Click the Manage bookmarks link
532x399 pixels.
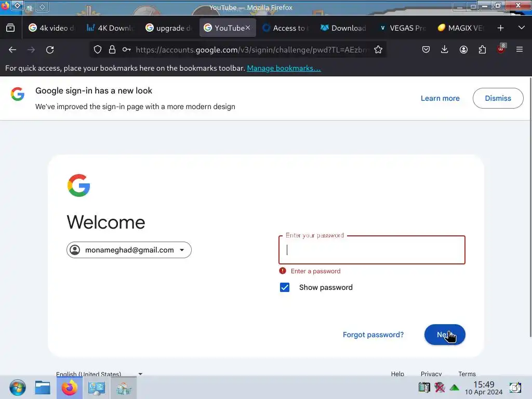click(284, 68)
